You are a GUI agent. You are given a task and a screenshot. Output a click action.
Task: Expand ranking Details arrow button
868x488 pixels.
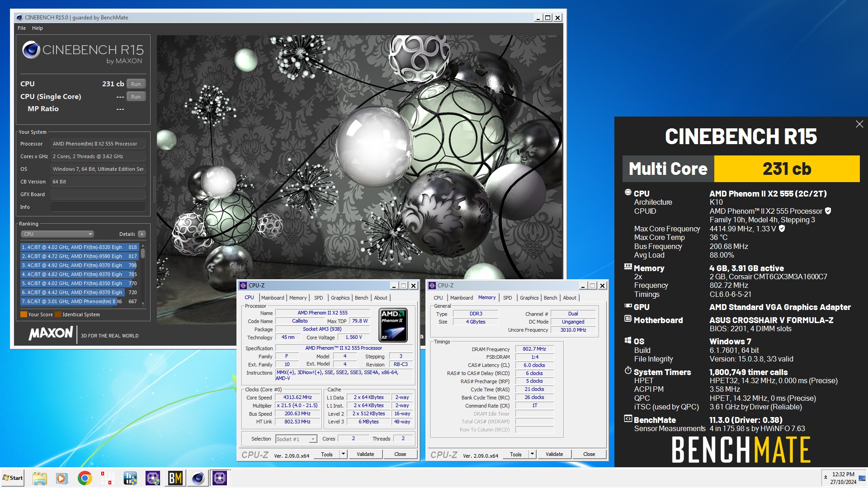click(x=142, y=234)
